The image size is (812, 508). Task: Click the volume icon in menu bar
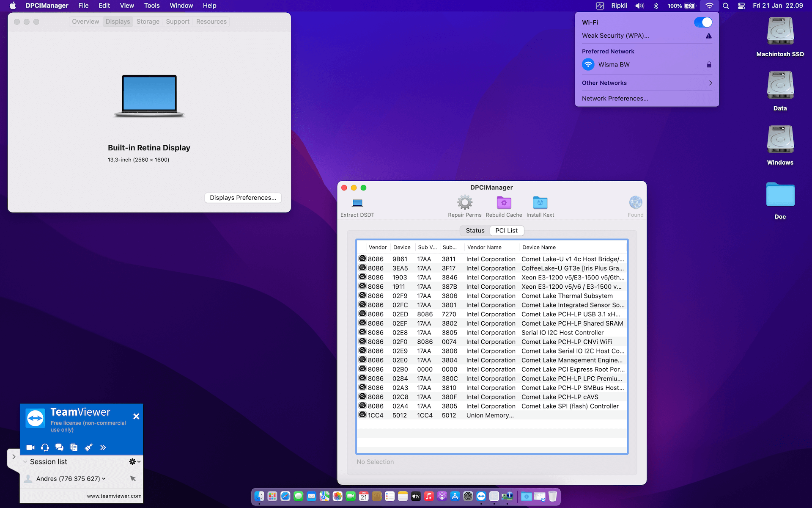pyautogui.click(x=639, y=6)
